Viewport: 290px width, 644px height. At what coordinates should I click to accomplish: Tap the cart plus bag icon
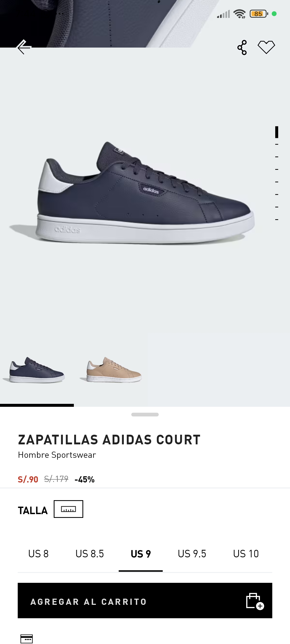(x=255, y=601)
